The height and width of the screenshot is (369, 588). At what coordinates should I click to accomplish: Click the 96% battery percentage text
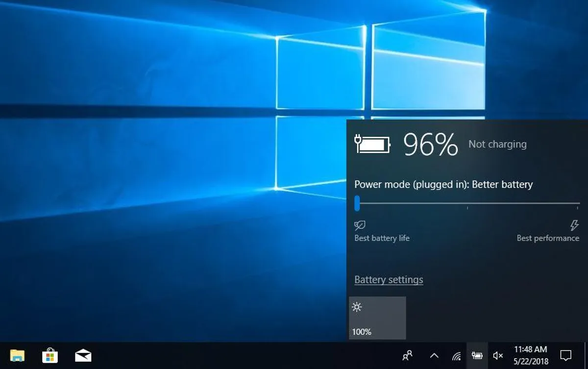point(430,145)
